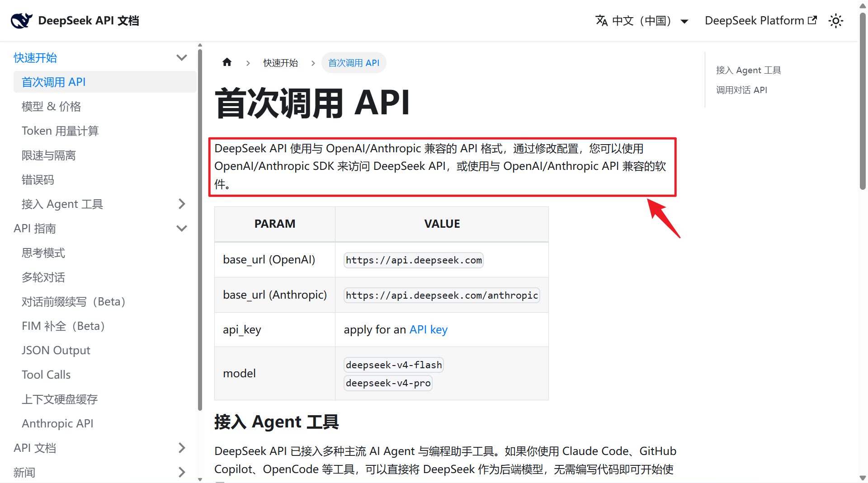The width and height of the screenshot is (868, 483).
Task: Click the 接入 Agent 工具 section heading
Action: (277, 422)
